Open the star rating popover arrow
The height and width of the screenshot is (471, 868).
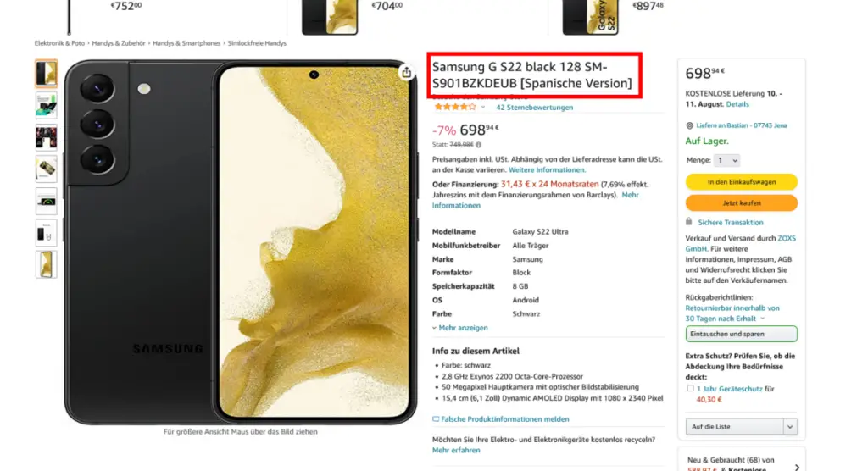482,108
